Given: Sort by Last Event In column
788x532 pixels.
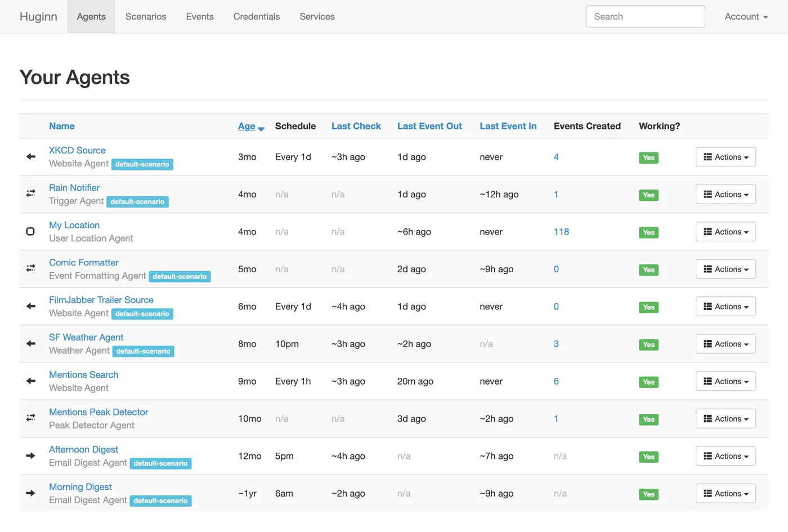Looking at the screenshot, I should [x=508, y=126].
